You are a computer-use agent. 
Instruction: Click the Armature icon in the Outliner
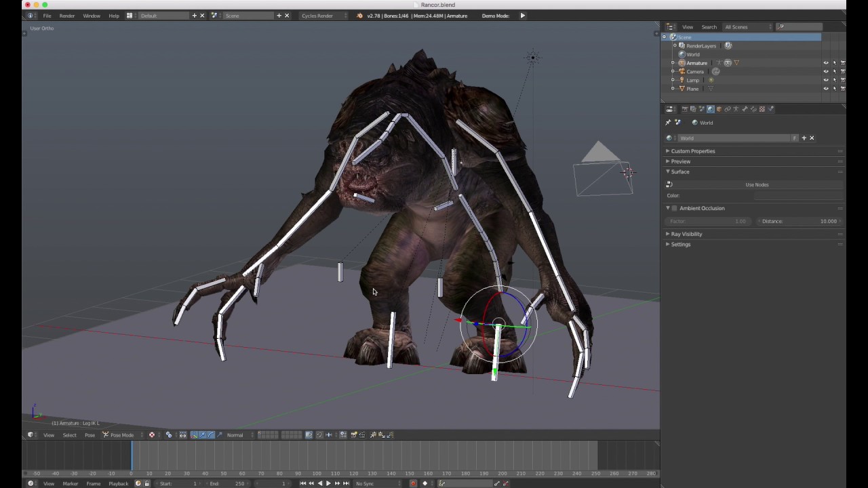(x=682, y=62)
